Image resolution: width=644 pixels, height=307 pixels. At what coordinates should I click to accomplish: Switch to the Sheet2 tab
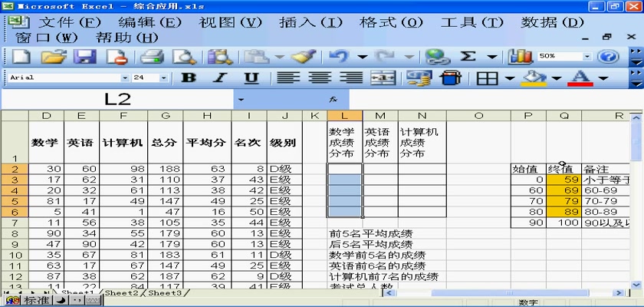122,292
